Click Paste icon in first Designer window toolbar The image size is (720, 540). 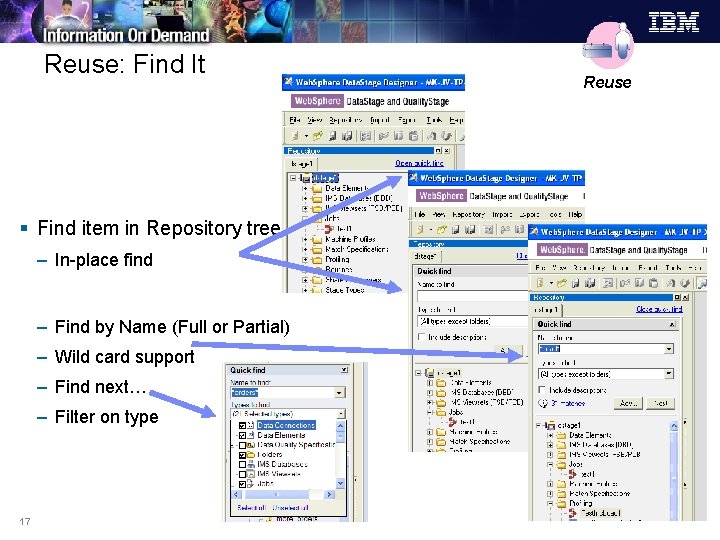click(413, 135)
